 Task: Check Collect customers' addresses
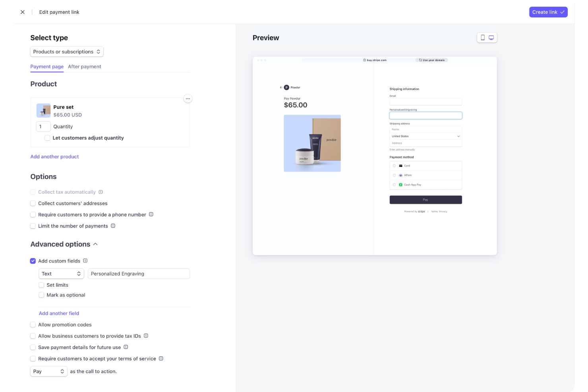pyautogui.click(x=33, y=203)
